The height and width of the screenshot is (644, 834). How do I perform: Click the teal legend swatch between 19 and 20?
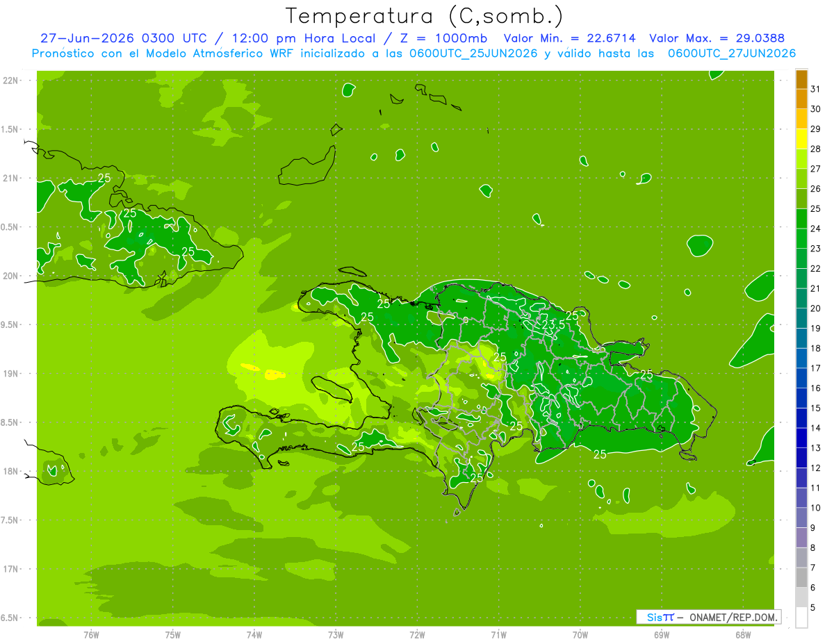(801, 318)
